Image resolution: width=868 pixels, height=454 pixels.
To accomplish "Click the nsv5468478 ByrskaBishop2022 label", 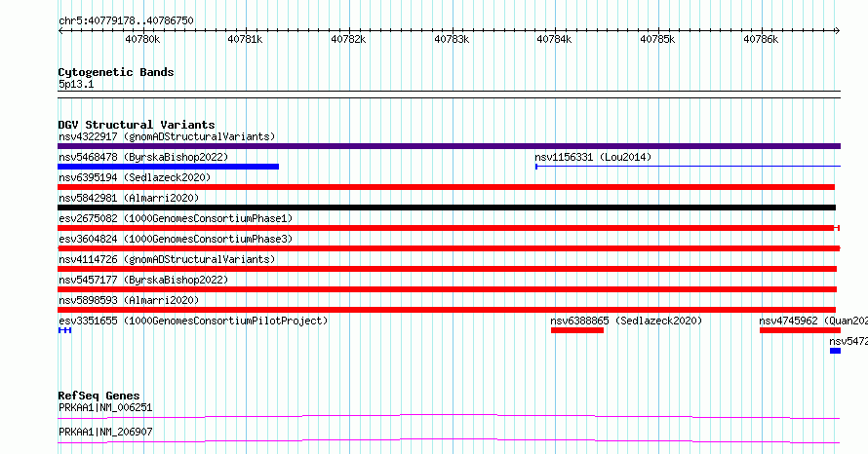I will [x=143, y=157].
